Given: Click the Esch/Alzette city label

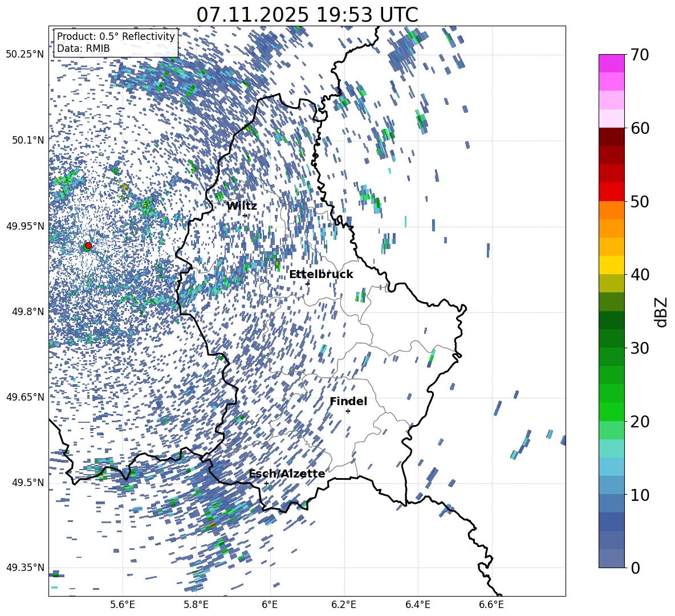Looking at the screenshot, I should (287, 474).
